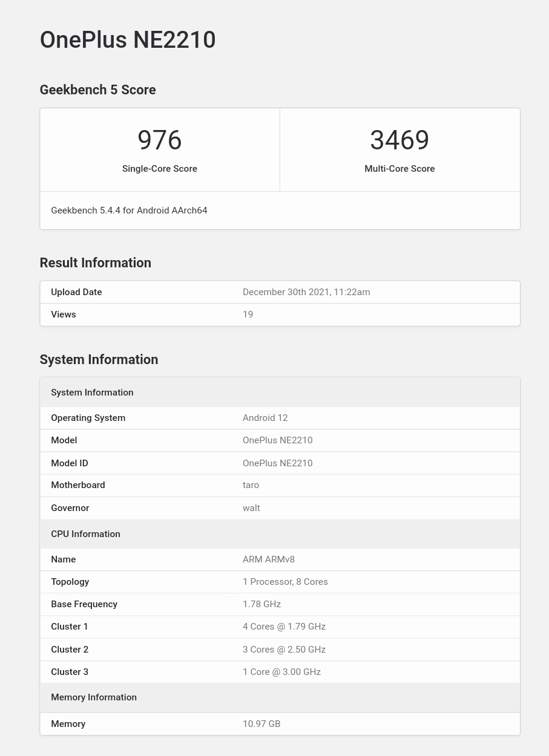Click the "Cluster 1" row label
The image size is (549, 756).
[70, 627]
